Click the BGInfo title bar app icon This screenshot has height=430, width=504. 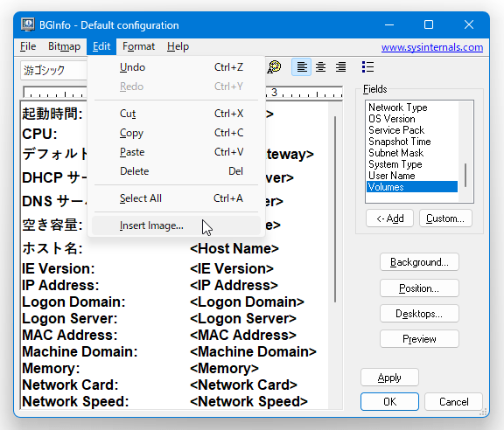28,24
